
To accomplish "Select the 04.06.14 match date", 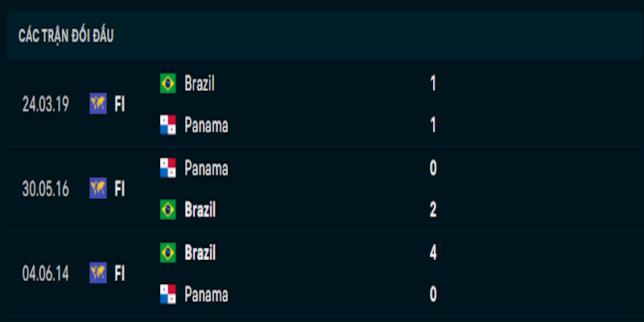I will pyautogui.click(x=46, y=274).
